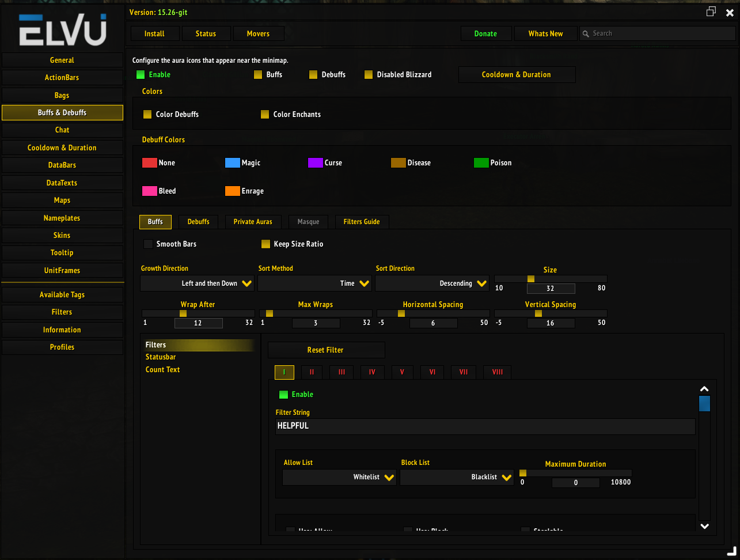The height and width of the screenshot is (560, 740).
Task: Open the Available Tags section
Action: (x=62, y=294)
